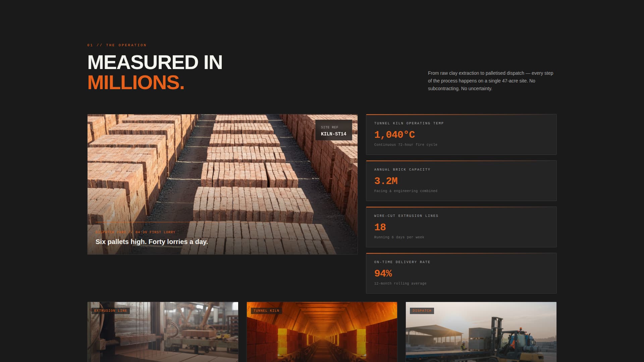Select the WIRE-CUT EXTRUSION LINES stat card
This screenshot has width=644, height=362.
point(461,227)
